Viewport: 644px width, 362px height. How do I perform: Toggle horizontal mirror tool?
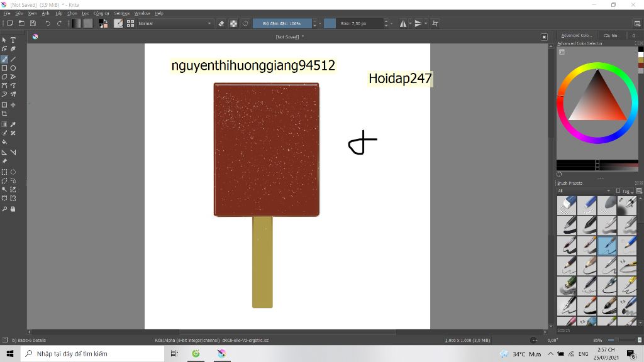point(403,23)
